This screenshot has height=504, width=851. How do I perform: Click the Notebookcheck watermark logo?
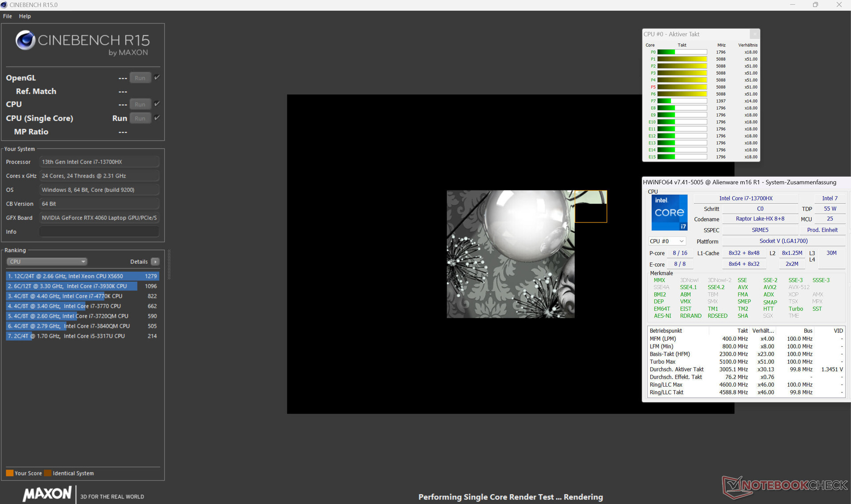785,486
